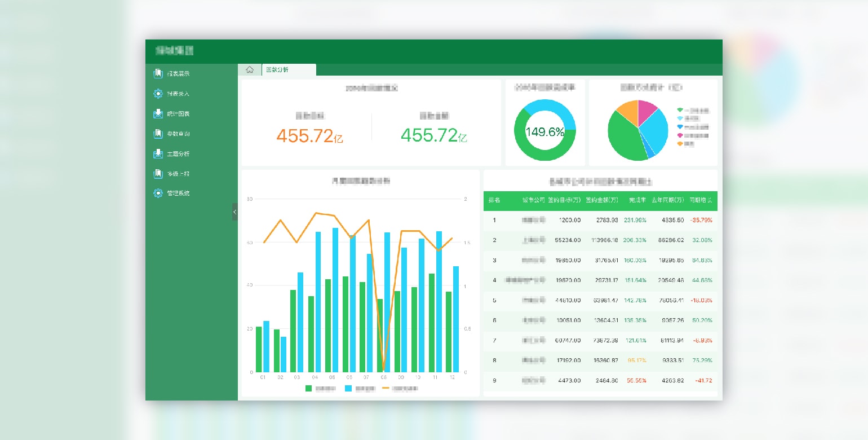This screenshot has width=868, height=440.
Task: Toggle blue bar series in chart legend
Action: pos(348,388)
